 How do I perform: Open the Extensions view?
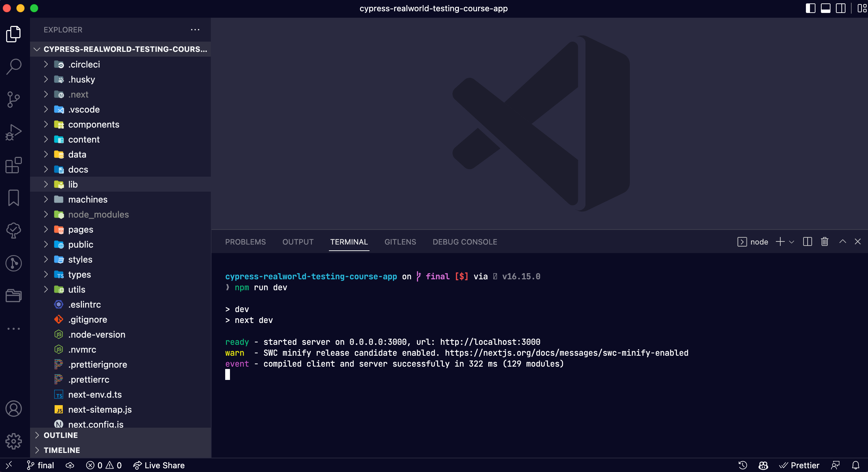pos(14,165)
